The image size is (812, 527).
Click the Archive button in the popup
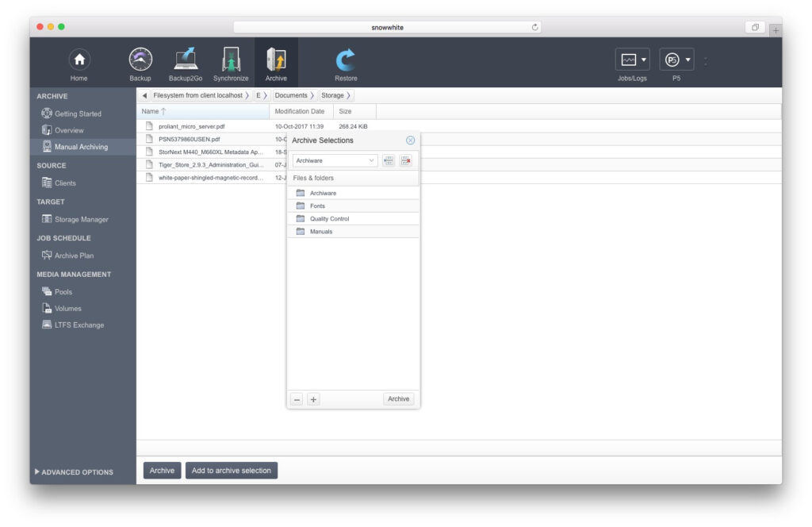tap(398, 399)
